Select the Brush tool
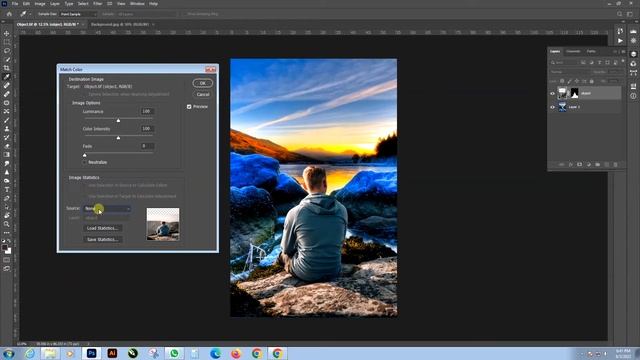The height and width of the screenshot is (360, 640). coord(7,120)
